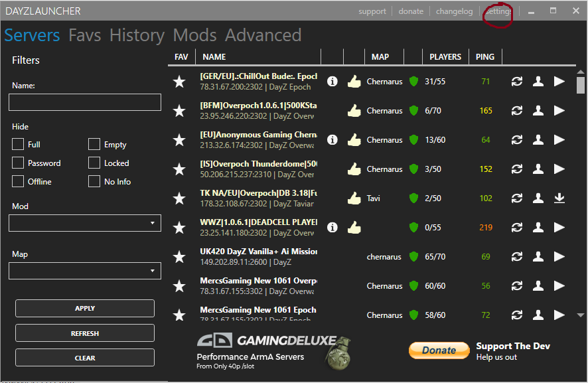Click thumbs-up for BFM Overpoch server

coord(354,111)
